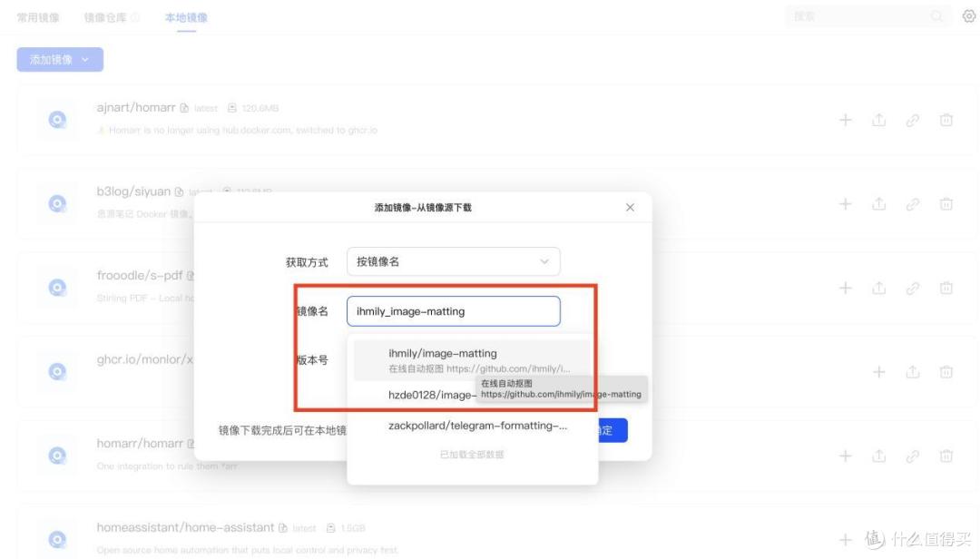
Task: Delete the ajnart/homarr image with trash icon
Action: point(946,120)
